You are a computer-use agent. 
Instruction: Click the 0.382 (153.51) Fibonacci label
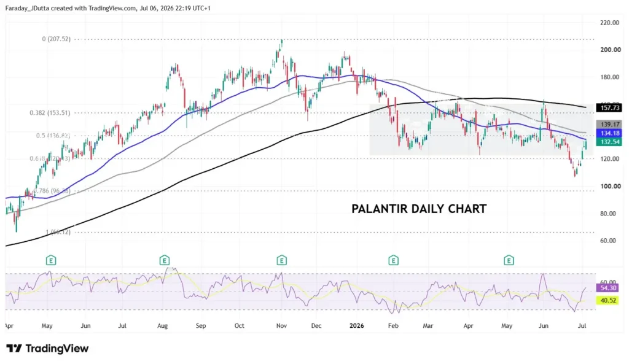pyautogui.click(x=50, y=113)
